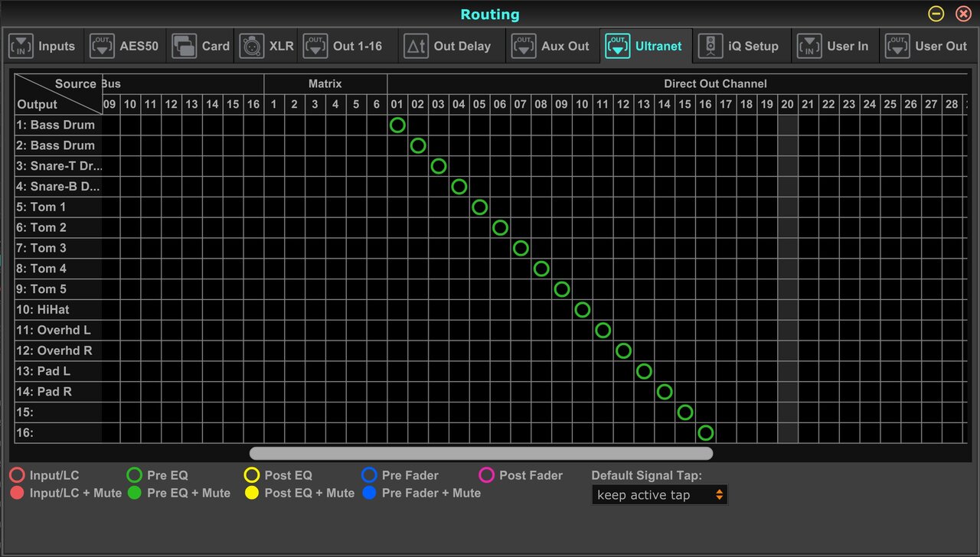Click the 'Matrix' column group header

click(325, 84)
